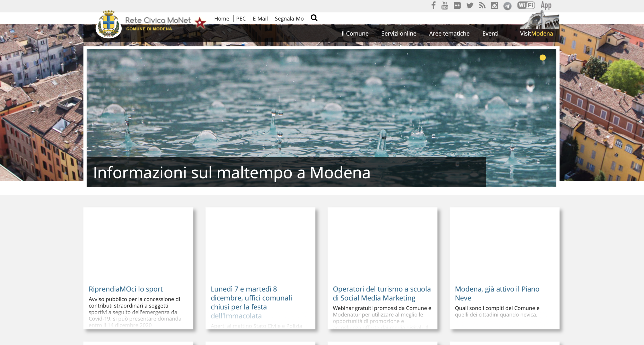Open the Il Comune menu

click(x=355, y=33)
